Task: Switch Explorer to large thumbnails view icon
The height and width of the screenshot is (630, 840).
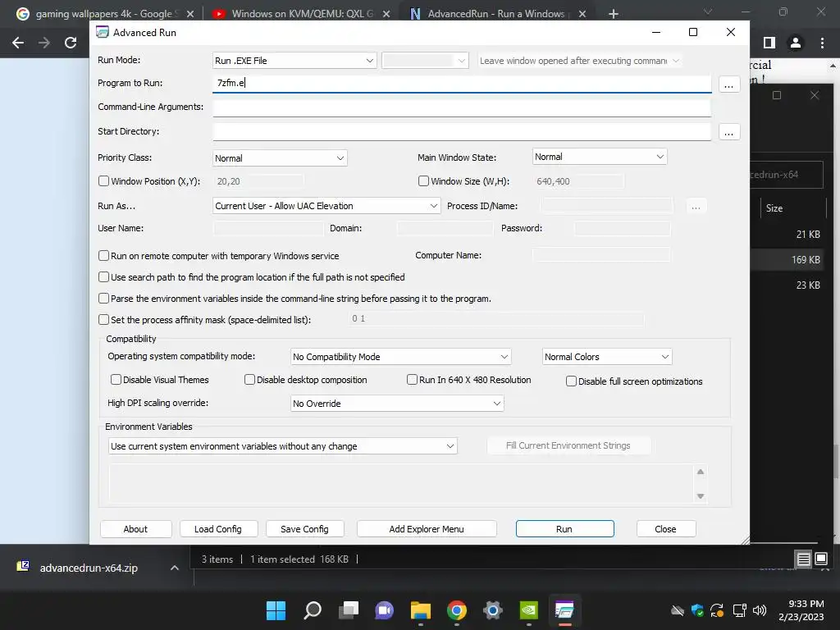Action: 821,559
